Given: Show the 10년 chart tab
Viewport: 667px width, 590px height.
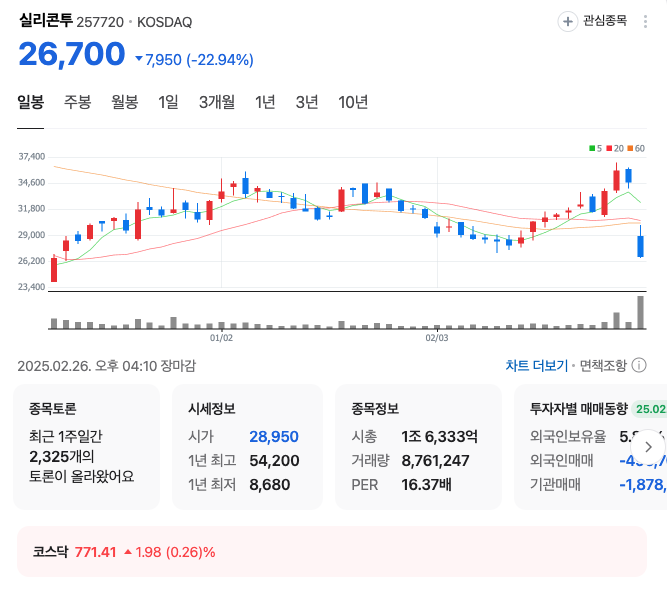Looking at the screenshot, I should pyautogui.click(x=353, y=102).
